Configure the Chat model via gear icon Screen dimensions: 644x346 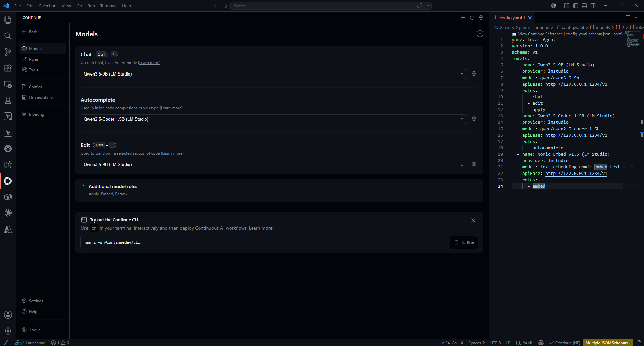tap(474, 73)
